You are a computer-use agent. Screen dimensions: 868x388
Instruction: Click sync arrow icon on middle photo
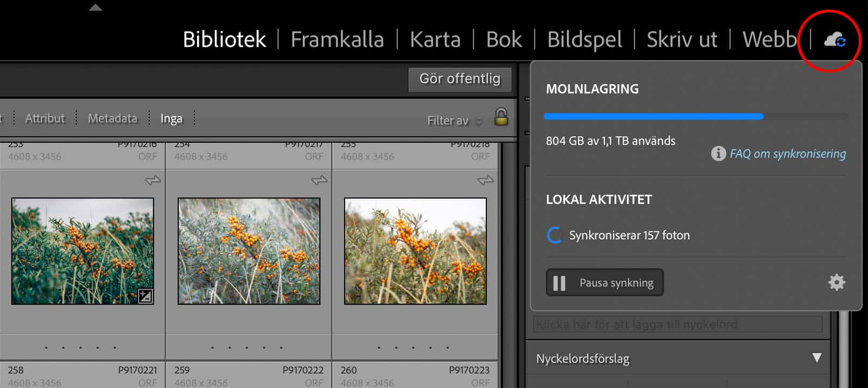[x=319, y=181]
